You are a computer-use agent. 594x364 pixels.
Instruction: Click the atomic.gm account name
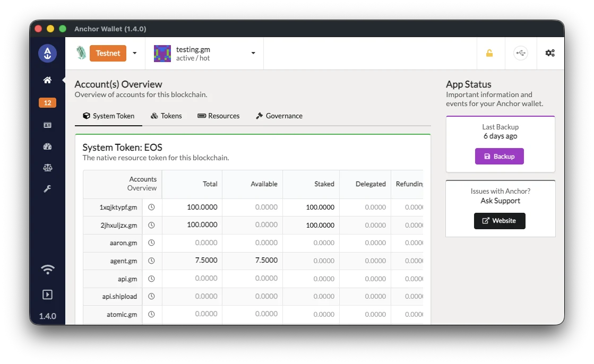(122, 314)
